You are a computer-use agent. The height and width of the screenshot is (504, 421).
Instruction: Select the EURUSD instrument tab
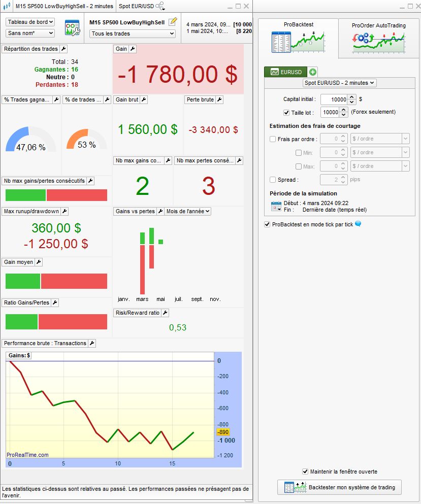point(285,72)
